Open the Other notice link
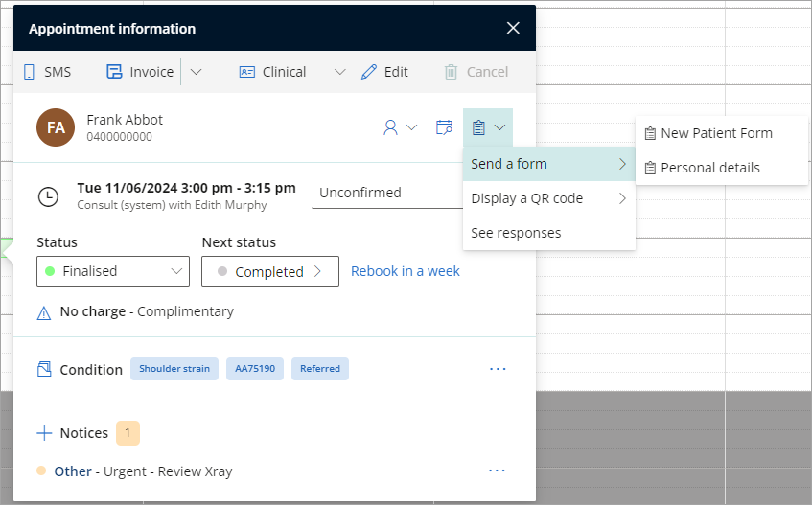This screenshot has height=505, width=812. (73, 471)
